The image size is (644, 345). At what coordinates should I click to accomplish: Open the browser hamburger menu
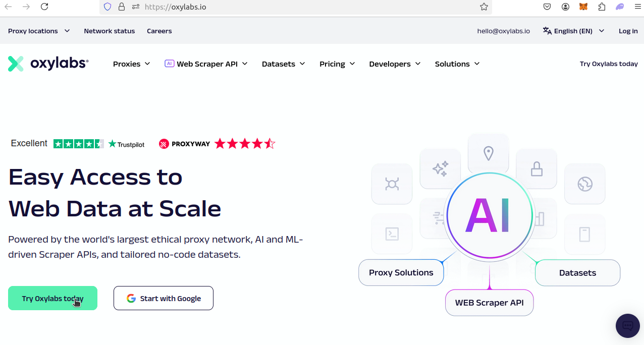click(x=637, y=7)
